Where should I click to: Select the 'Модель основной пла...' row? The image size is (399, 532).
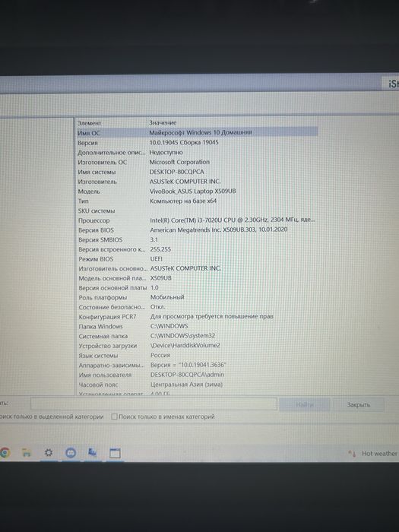197,278
